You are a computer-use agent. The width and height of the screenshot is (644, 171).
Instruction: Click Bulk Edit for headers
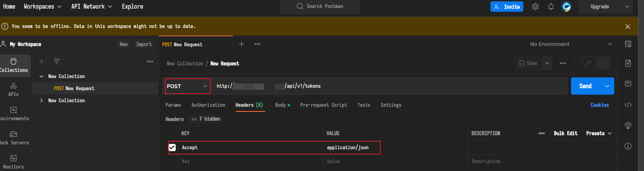(x=566, y=133)
